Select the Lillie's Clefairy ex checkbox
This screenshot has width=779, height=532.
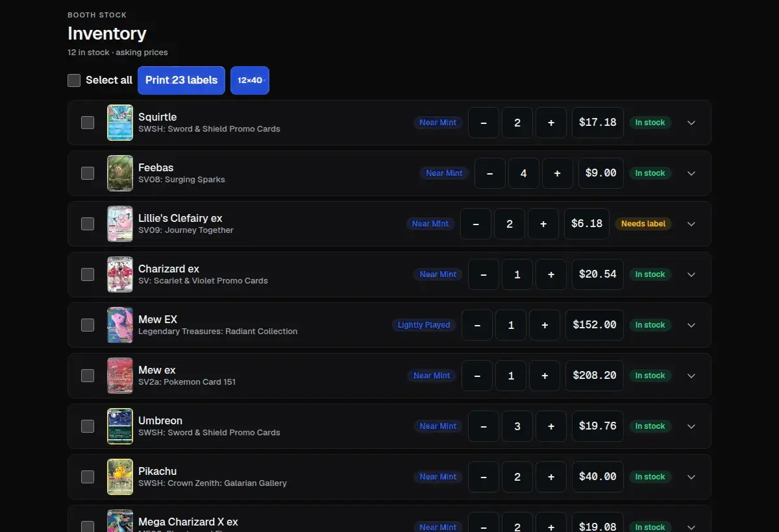(x=88, y=224)
